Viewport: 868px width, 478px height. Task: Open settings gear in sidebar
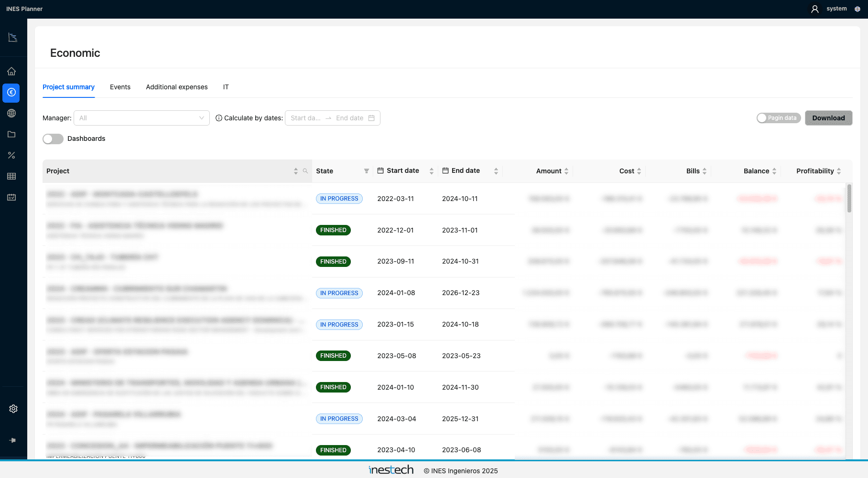coord(13,409)
